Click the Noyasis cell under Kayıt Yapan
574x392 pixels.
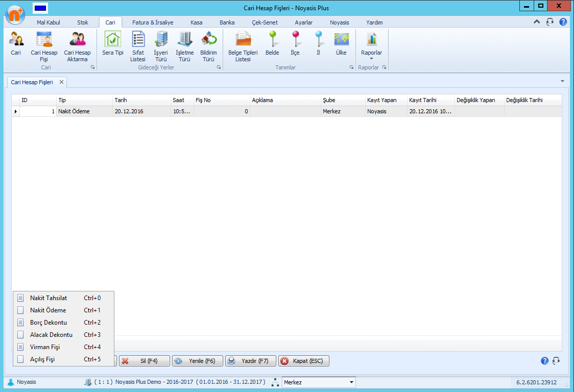click(x=386, y=111)
